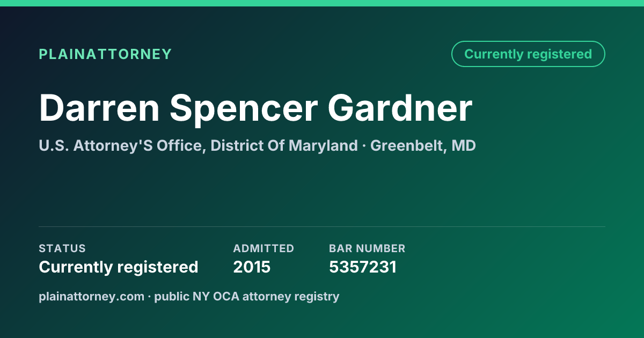Click the public NY OCA attorney registry text
The width and height of the screenshot is (644, 338).
pyautogui.click(x=247, y=296)
